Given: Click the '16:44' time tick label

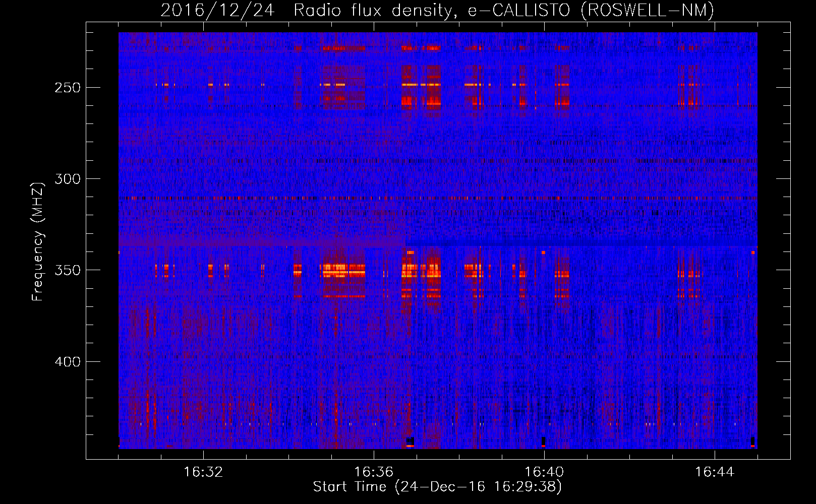Looking at the screenshot, I should [x=715, y=472].
